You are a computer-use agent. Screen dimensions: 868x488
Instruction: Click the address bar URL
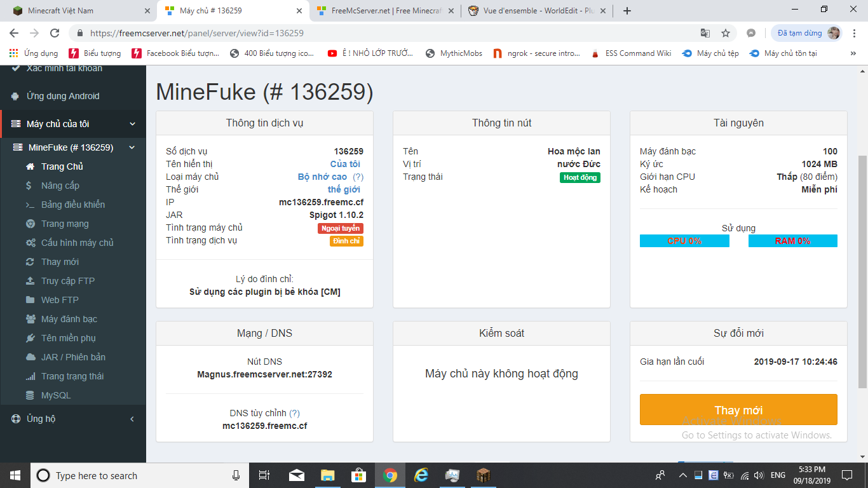click(x=197, y=33)
